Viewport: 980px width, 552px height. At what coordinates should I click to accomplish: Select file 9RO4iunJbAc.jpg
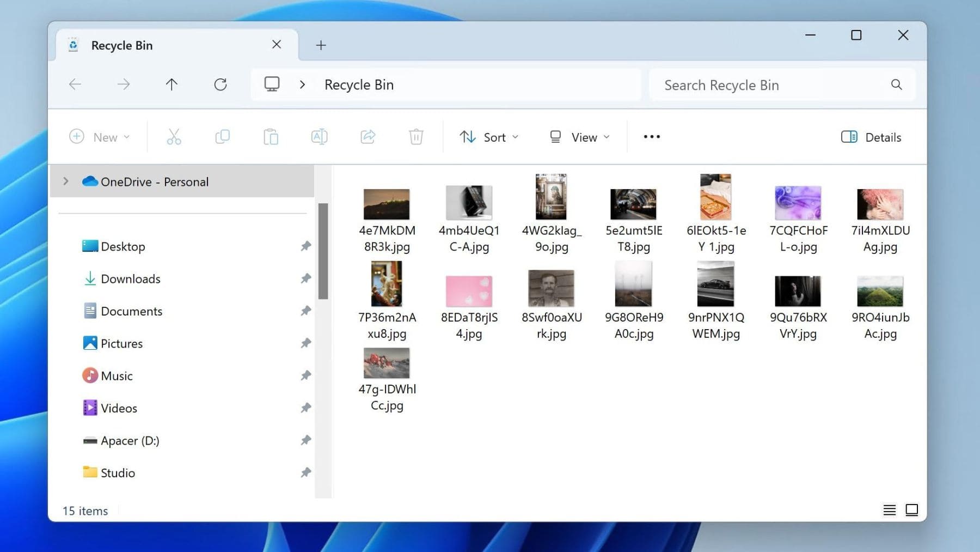pyautogui.click(x=880, y=308)
